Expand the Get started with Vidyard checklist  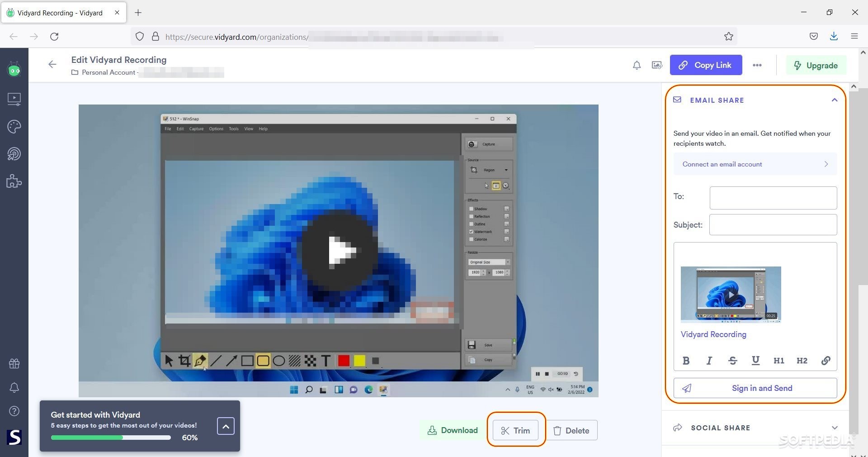tap(226, 426)
